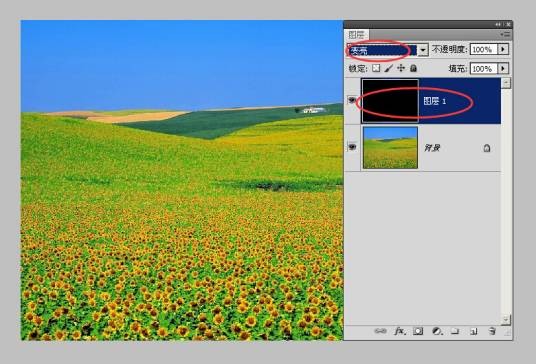Create a new layer group folder
Image resolution: width=536 pixels, height=364 pixels.
[455, 331]
